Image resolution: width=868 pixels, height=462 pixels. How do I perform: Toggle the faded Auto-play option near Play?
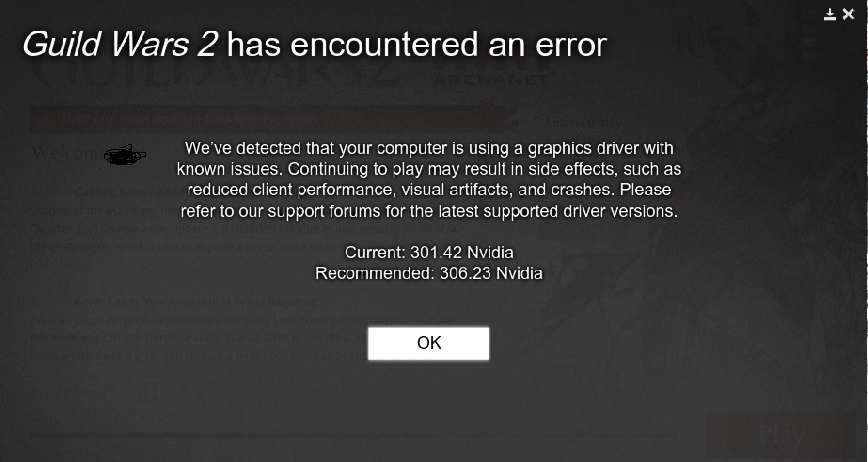(624, 421)
